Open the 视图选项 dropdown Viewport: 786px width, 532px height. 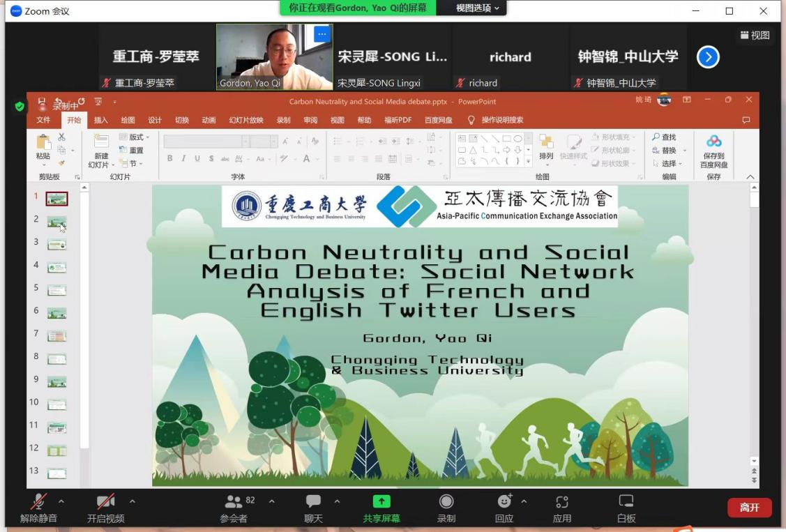[x=478, y=8]
